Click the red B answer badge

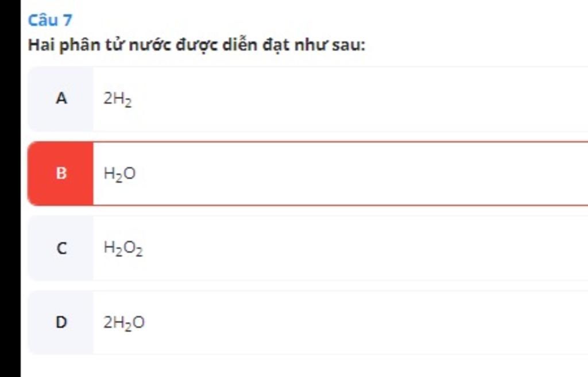click(x=61, y=174)
